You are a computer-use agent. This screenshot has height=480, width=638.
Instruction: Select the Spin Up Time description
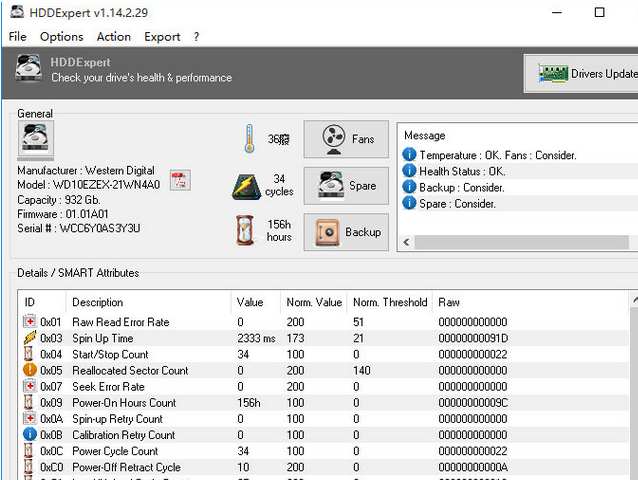coord(103,338)
